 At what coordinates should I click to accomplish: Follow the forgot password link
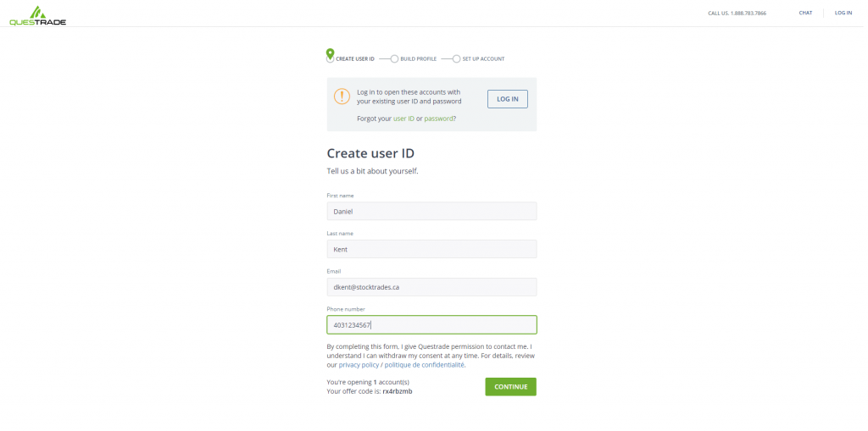pyautogui.click(x=438, y=119)
